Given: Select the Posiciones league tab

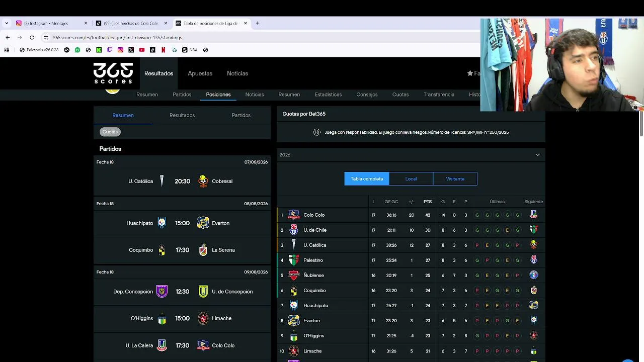Looking at the screenshot, I should (218, 95).
